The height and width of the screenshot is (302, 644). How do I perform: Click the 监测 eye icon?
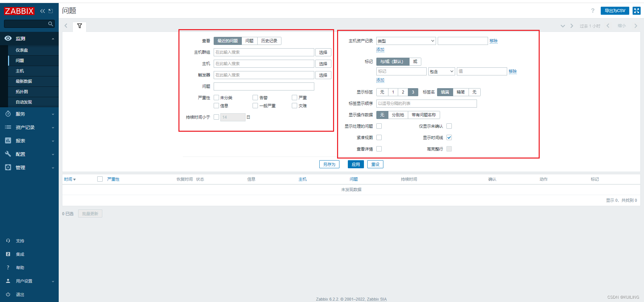coord(8,39)
